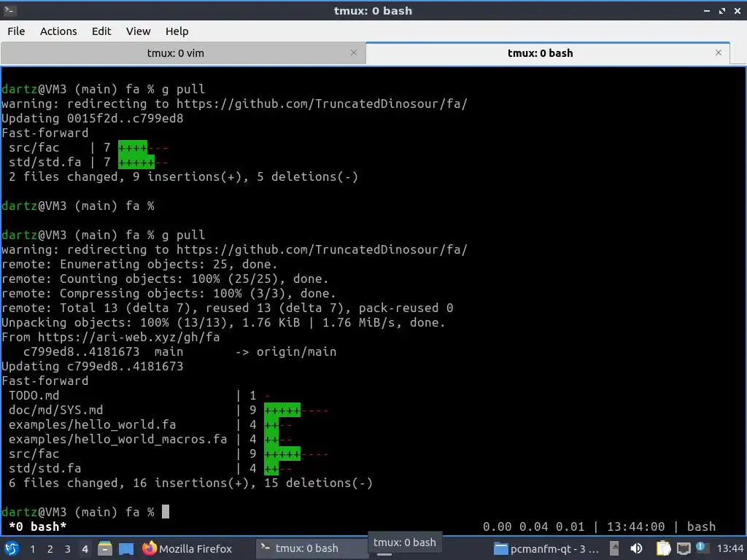The width and height of the screenshot is (747, 560).
Task: Click the 'Updating 0015f2d..c799ed8' line
Action: [93, 118]
